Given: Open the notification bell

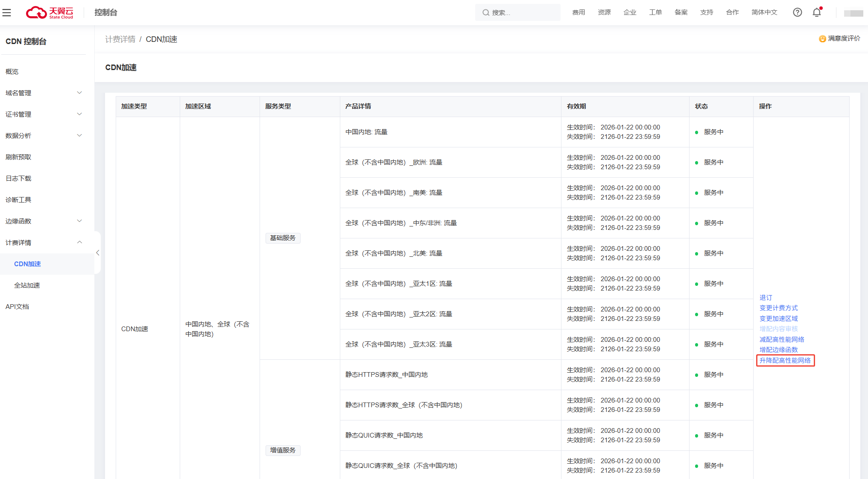Looking at the screenshot, I should pos(816,12).
